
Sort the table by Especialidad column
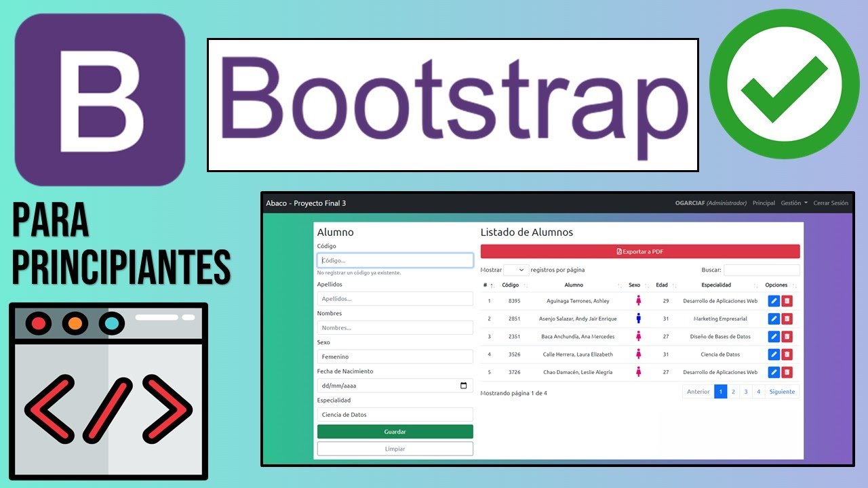(719, 285)
